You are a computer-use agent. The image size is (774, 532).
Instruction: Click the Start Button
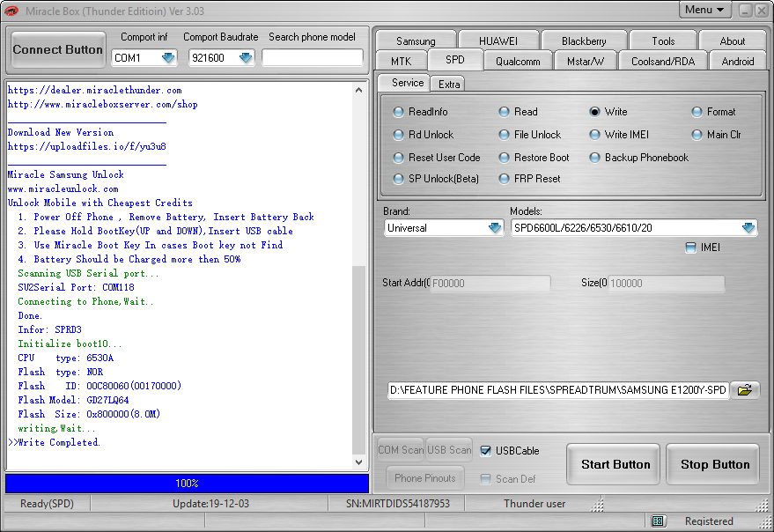tap(615, 464)
